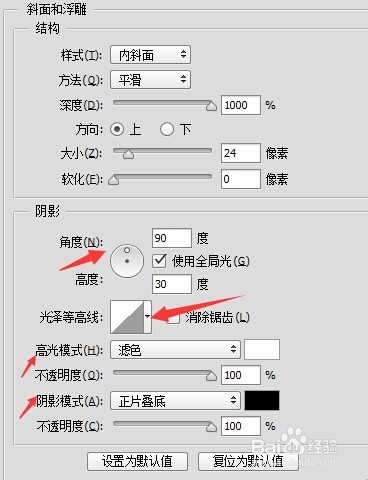The height and width of the screenshot is (480, 368).
Task: Toggle the 使用全局光 checkbox
Action: point(159,261)
